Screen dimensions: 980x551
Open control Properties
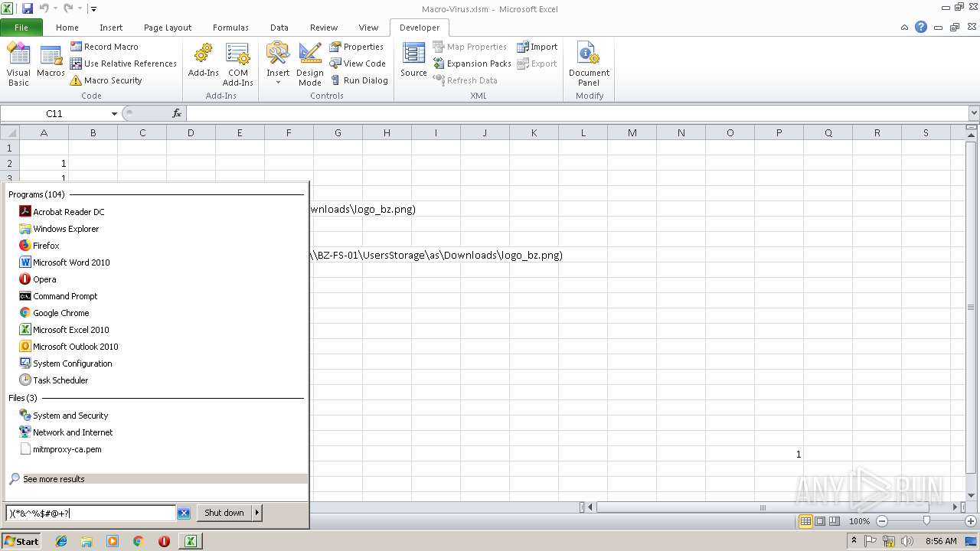tap(357, 47)
